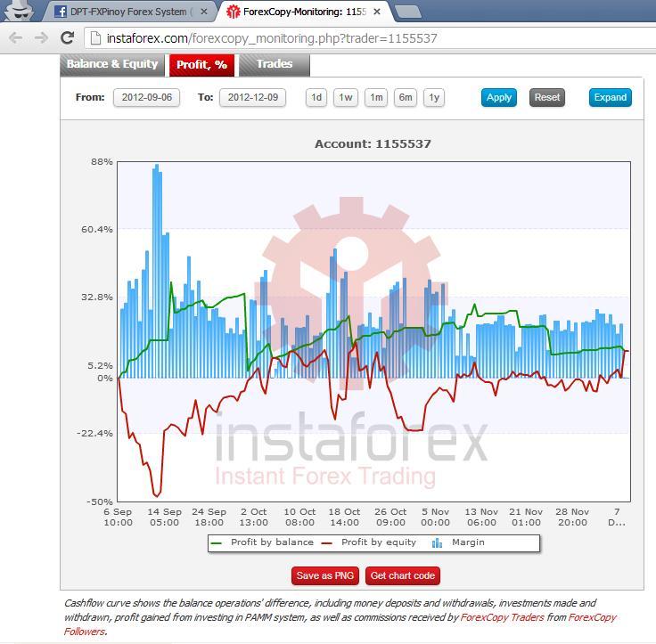Click the 2 Oct 13:00 axis label

point(253,518)
